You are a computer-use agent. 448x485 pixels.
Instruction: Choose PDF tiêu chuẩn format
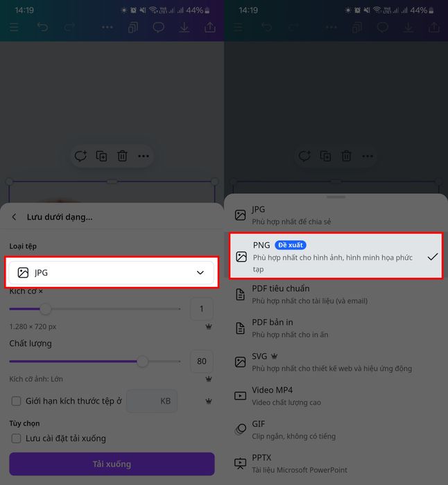coord(336,294)
